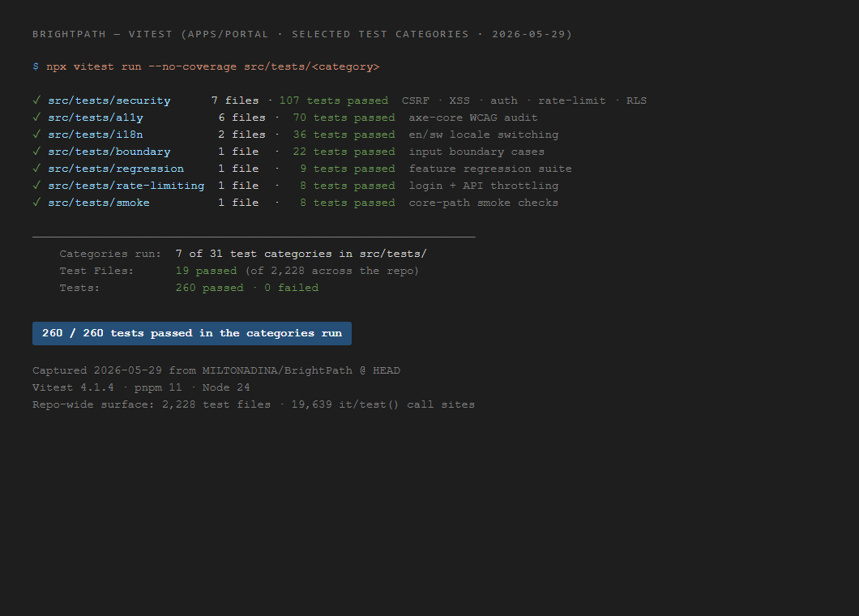Screen dimensions: 859x616
Task: Click the checkmark beside src/tests/security
Action: (x=36, y=101)
